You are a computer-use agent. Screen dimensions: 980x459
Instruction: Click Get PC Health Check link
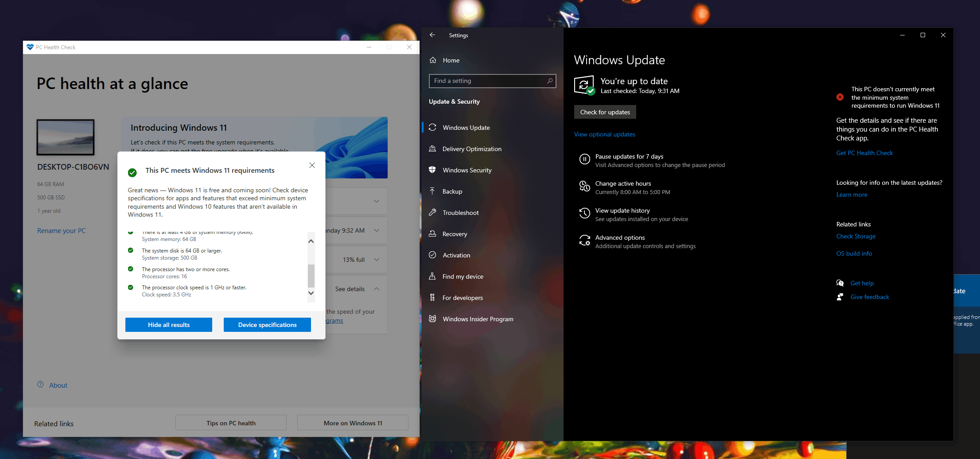click(x=864, y=153)
